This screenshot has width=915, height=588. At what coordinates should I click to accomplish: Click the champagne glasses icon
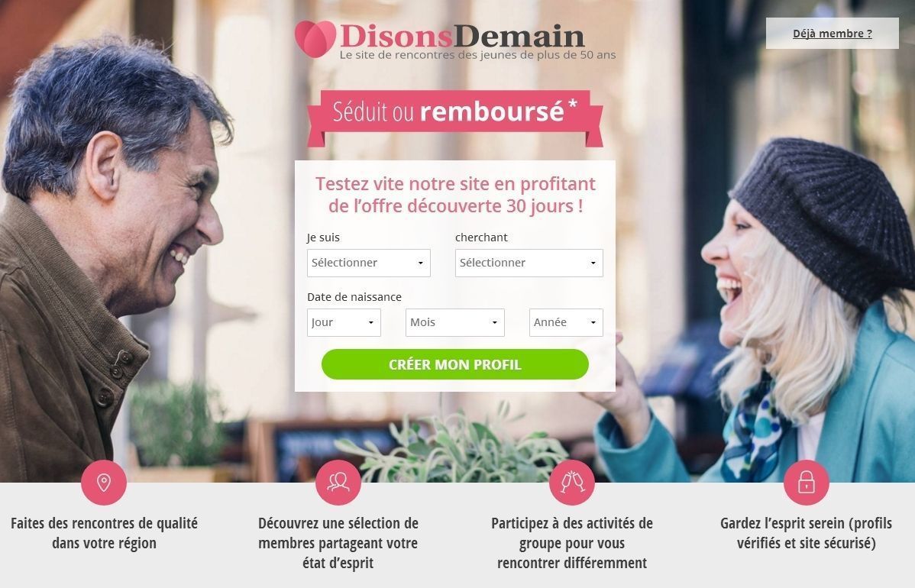[572, 483]
